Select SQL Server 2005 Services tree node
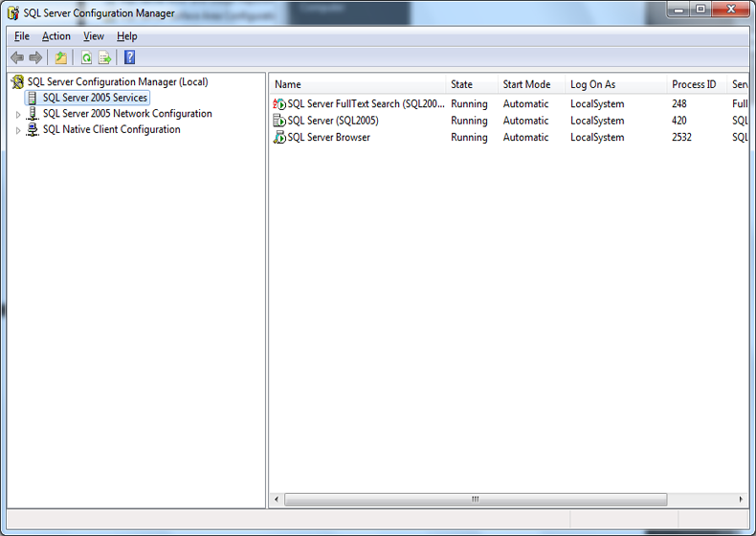The width and height of the screenshot is (756, 536). point(95,98)
